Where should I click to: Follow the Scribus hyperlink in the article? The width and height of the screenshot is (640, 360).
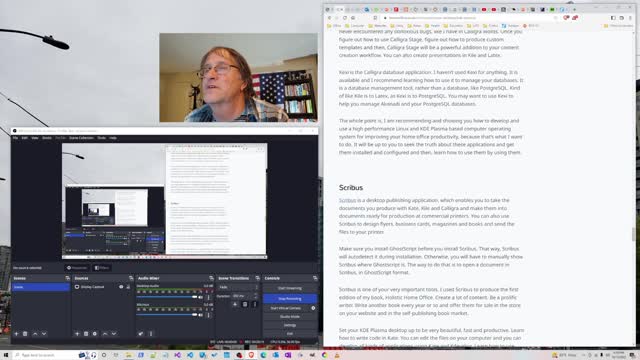coord(347,200)
